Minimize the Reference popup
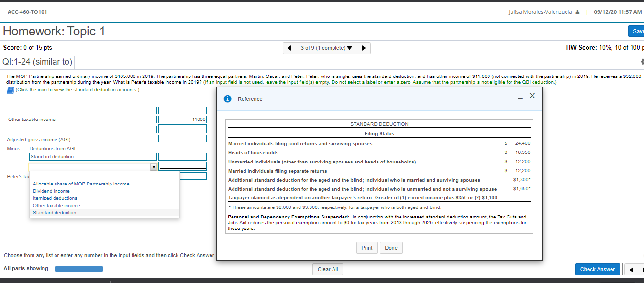Image resolution: width=644 pixels, height=283 pixels. tap(520, 98)
